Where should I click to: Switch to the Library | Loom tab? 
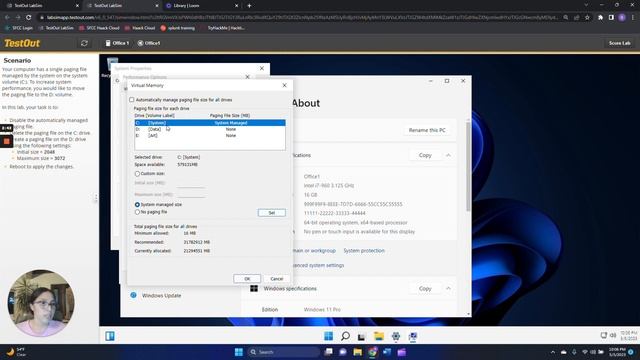coord(202,6)
